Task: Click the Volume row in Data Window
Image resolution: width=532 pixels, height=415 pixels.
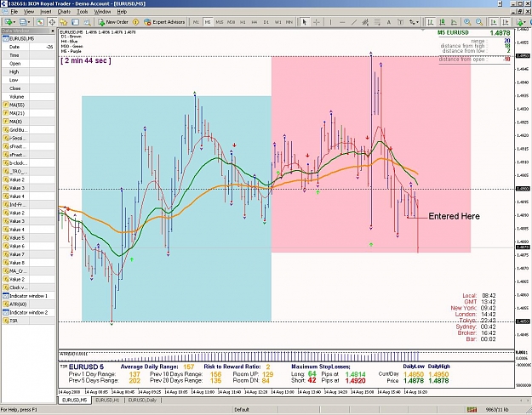Action: (x=28, y=97)
